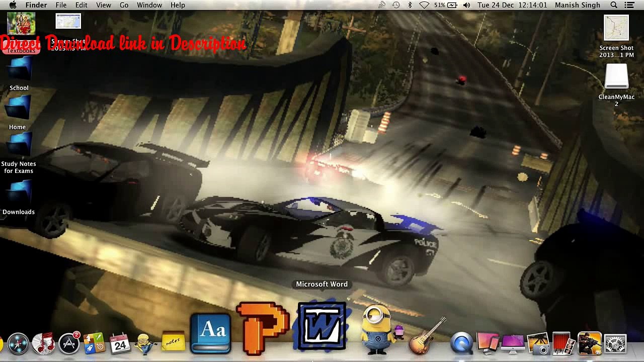Open the battery status menu at 51%
The height and width of the screenshot is (362, 644).
click(x=446, y=5)
